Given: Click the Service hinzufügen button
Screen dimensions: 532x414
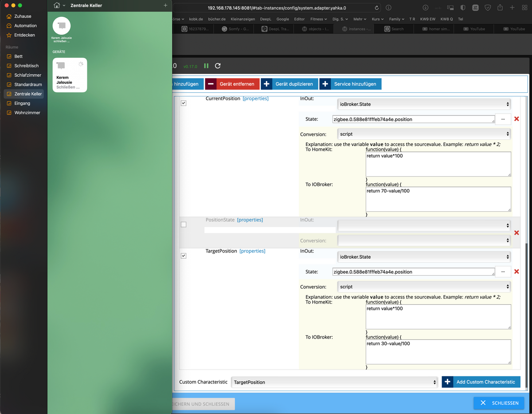Looking at the screenshot, I should [350, 84].
